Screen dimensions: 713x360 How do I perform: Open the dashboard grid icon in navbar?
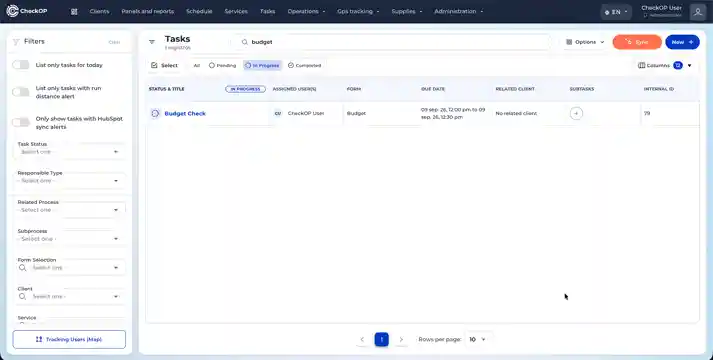point(74,11)
